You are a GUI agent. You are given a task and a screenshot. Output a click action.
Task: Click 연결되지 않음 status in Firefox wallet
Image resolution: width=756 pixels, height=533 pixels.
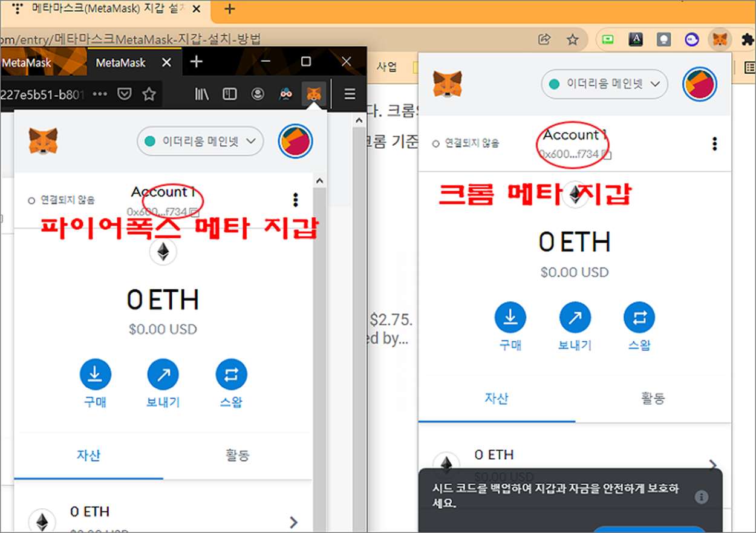[x=61, y=200]
